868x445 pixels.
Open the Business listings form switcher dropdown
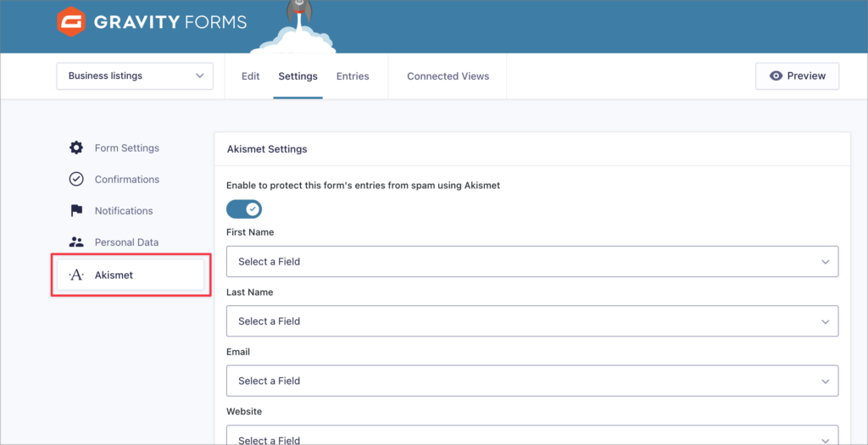point(135,75)
